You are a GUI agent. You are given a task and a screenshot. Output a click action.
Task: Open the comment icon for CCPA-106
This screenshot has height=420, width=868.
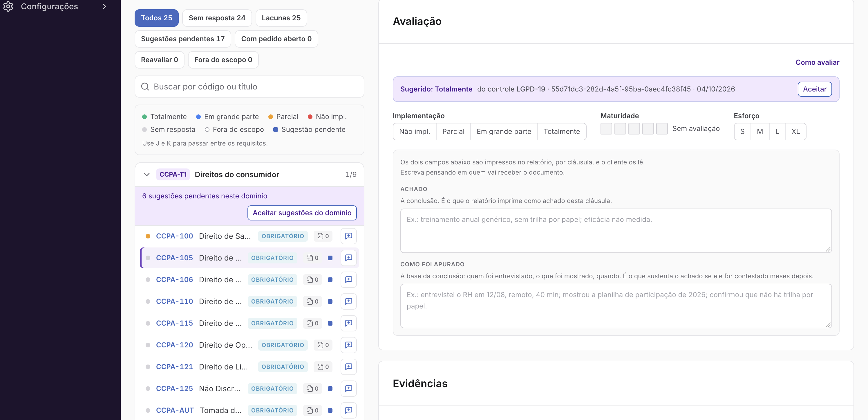point(348,280)
